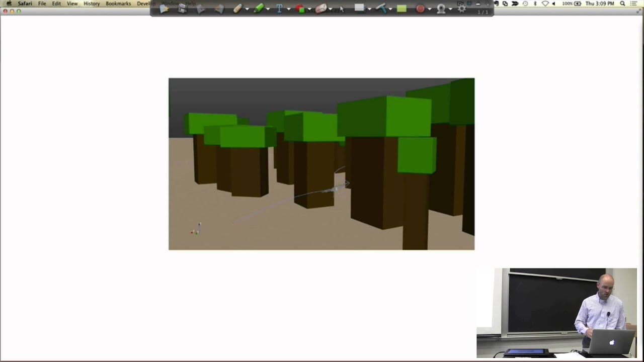This screenshot has height=362, width=644.
Task: Click the second toolbar pages icon
Action: pos(182,9)
